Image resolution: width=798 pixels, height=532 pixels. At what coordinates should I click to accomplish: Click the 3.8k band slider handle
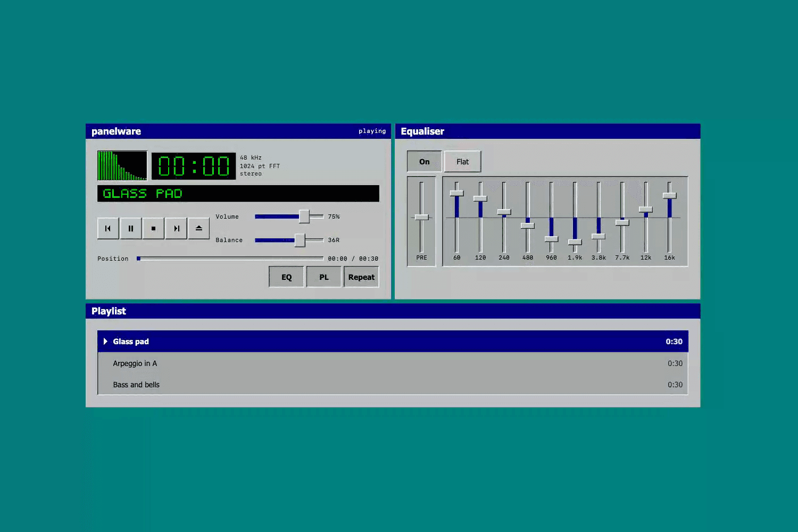pyautogui.click(x=598, y=236)
